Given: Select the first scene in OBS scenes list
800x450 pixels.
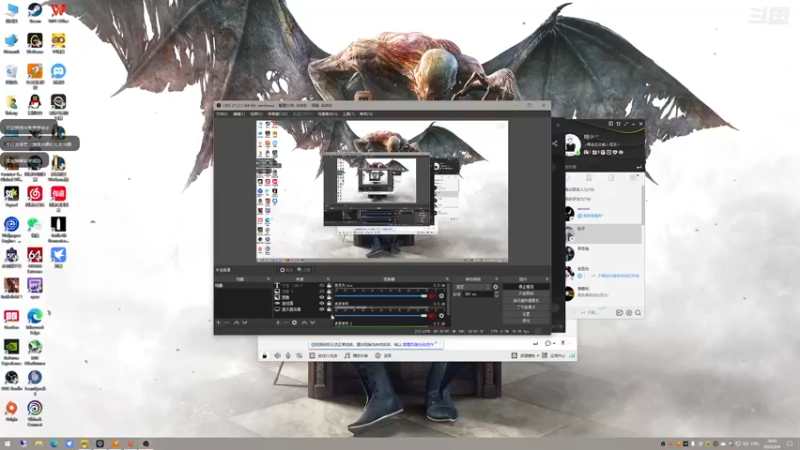Looking at the screenshot, I should (x=243, y=285).
